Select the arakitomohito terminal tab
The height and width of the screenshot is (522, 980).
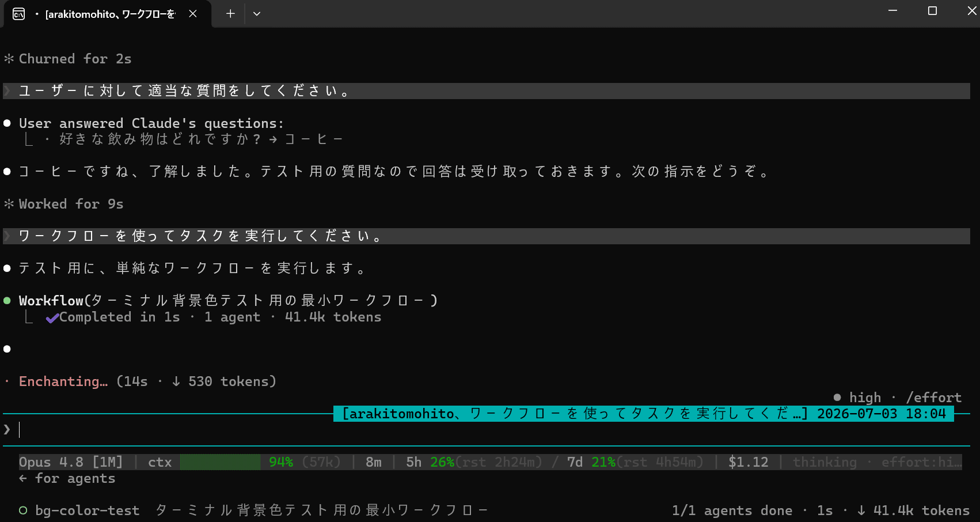(x=108, y=14)
